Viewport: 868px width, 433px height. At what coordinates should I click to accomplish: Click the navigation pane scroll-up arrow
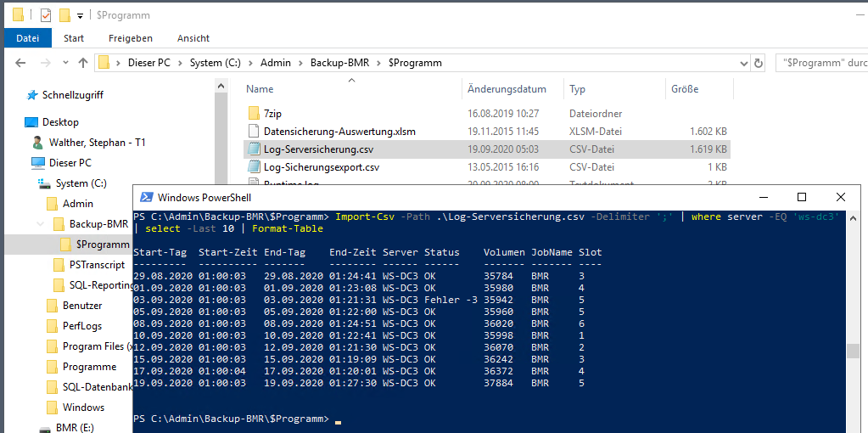point(221,87)
